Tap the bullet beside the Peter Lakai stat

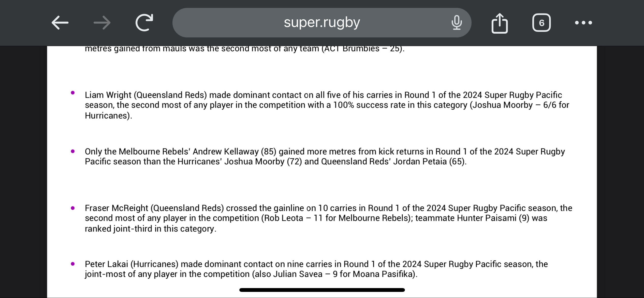73,264
